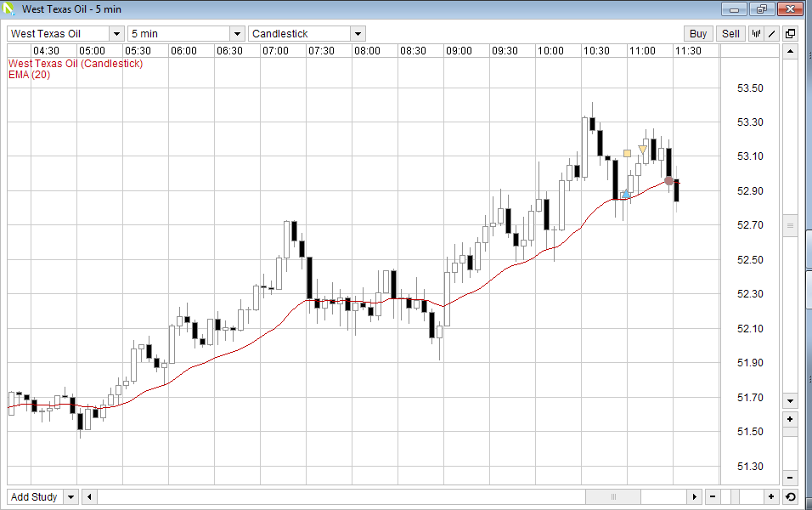This screenshot has height=510, width=812.
Task: Click the horizontal zoom slider handle
Action: (x=735, y=497)
